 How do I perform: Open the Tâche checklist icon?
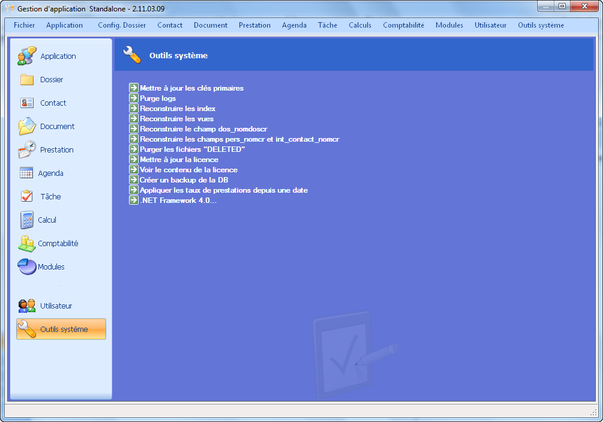[x=27, y=197]
